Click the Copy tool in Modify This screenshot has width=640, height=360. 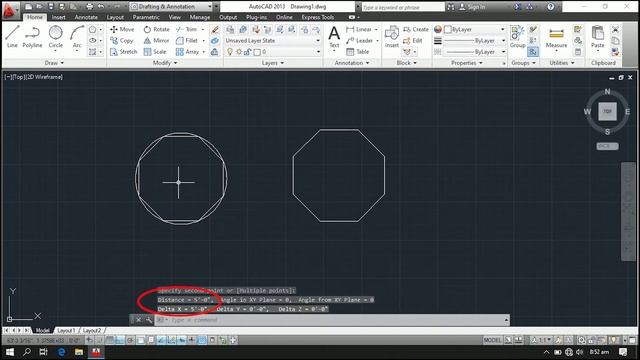coord(121,40)
